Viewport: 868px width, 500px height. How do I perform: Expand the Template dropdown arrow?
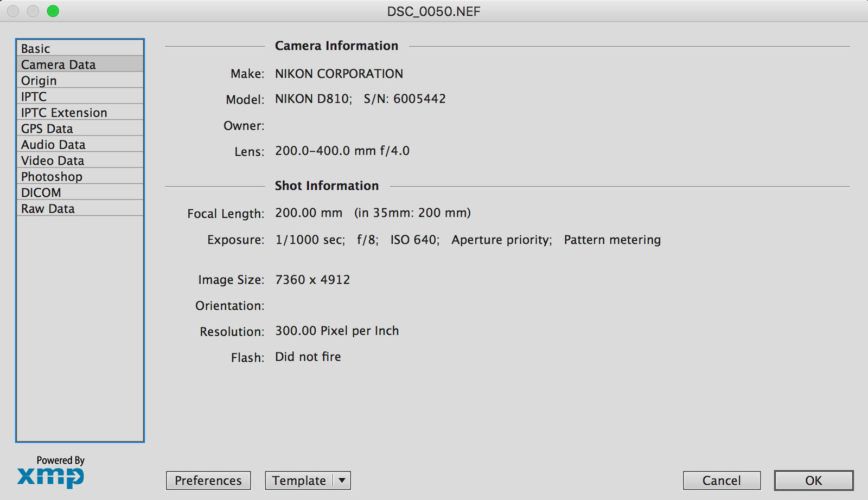342,480
